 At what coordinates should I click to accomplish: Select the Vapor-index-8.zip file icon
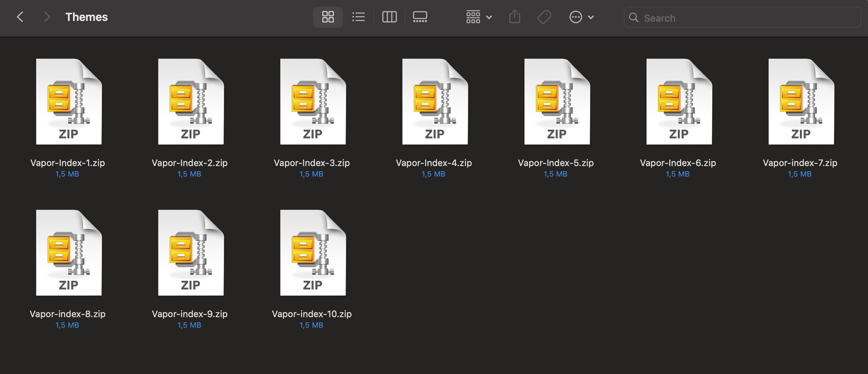(x=69, y=253)
